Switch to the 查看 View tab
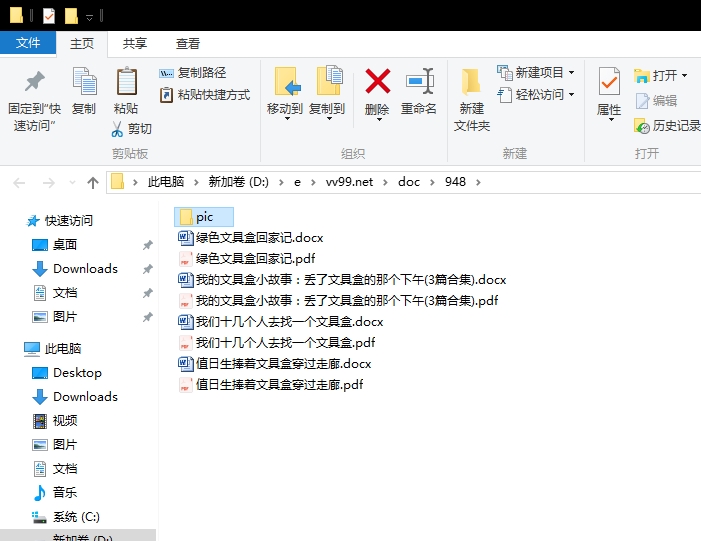This screenshot has height=541, width=701. [x=187, y=44]
